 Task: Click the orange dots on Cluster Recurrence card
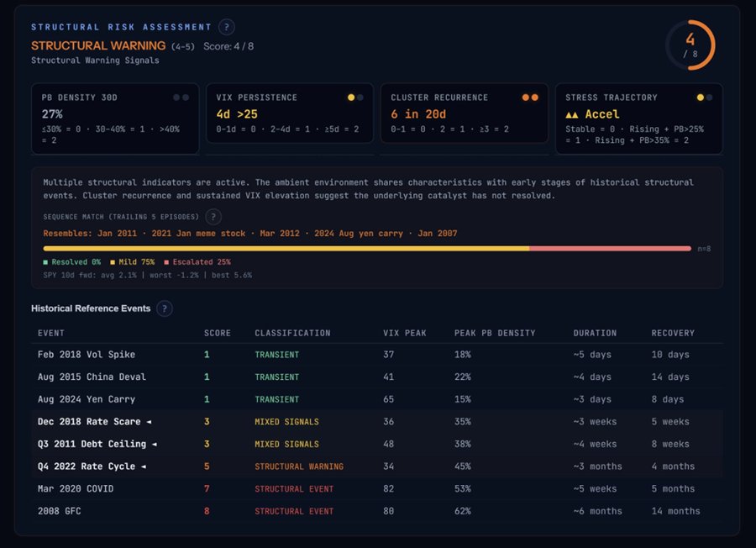(x=530, y=97)
